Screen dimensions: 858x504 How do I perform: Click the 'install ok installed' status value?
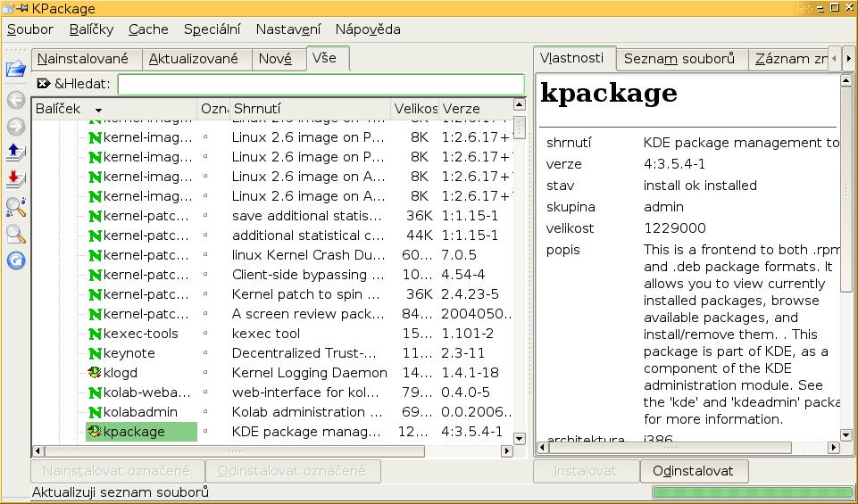700,186
